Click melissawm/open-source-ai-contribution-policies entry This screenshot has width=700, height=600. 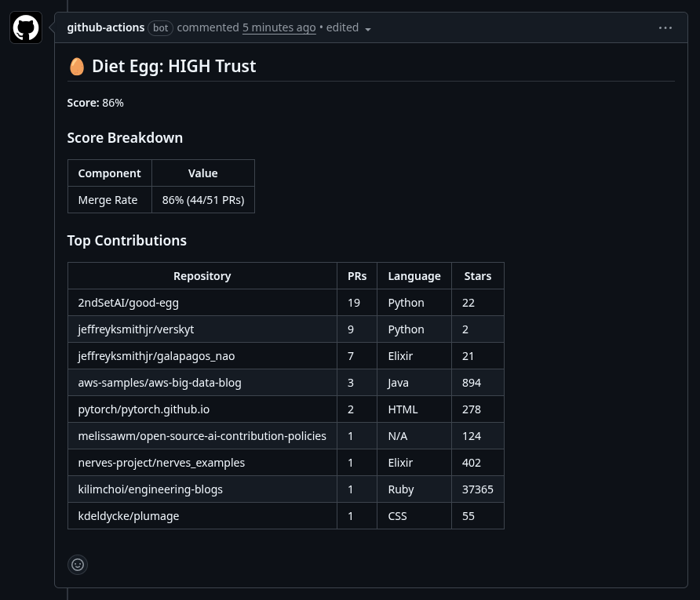click(202, 436)
